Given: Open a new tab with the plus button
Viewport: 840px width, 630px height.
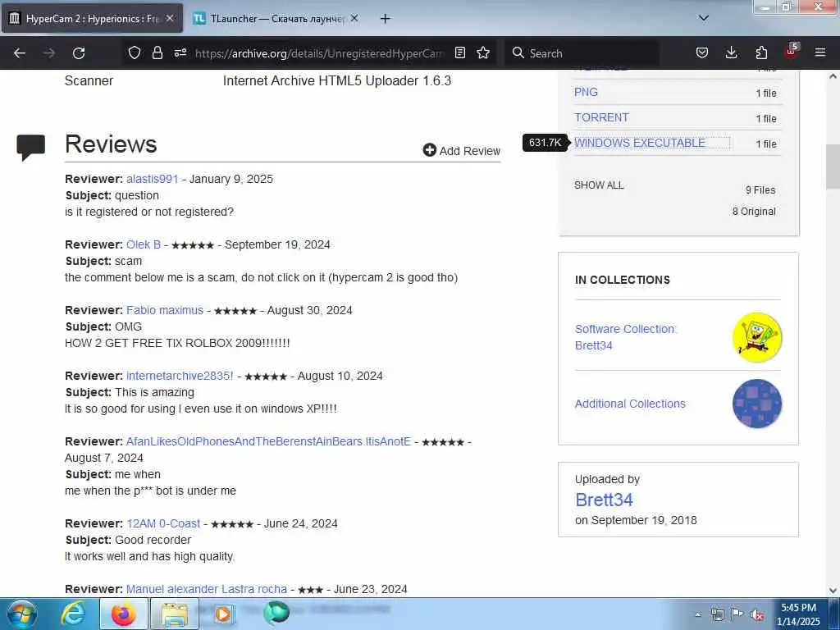Looking at the screenshot, I should point(385,19).
